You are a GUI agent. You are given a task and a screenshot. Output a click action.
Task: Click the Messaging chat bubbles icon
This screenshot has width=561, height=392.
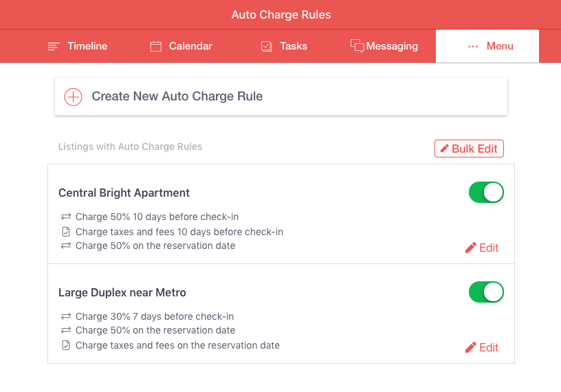[357, 46]
